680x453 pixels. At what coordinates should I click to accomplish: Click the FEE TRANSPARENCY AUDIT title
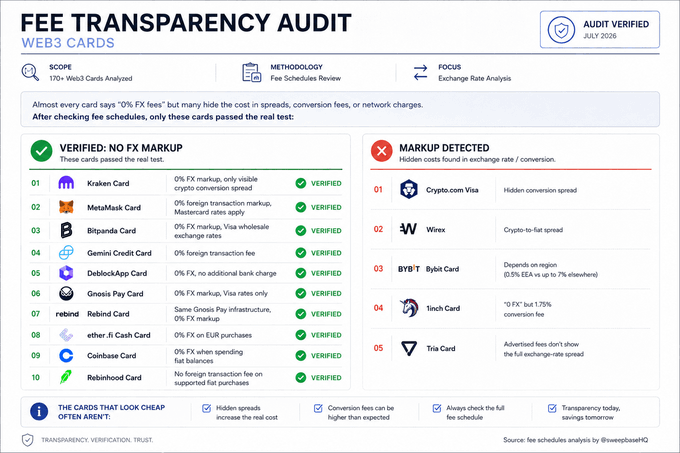click(186, 23)
